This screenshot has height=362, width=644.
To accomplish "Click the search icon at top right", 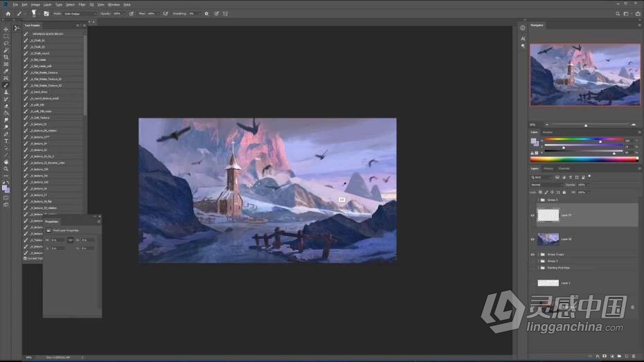I will click(618, 14).
